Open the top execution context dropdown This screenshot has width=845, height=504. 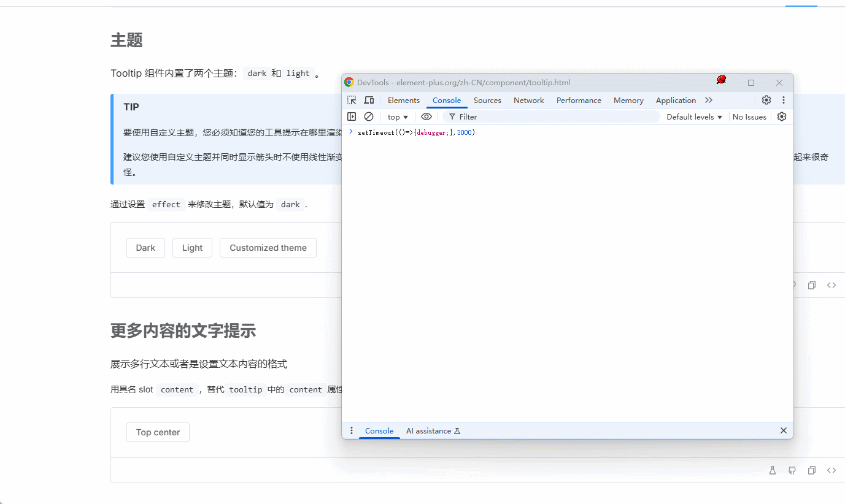397,116
